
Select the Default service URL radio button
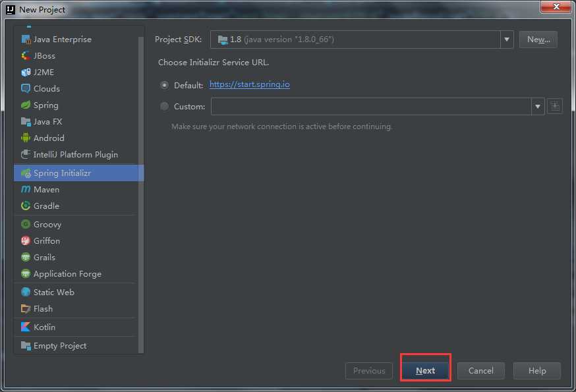(165, 85)
